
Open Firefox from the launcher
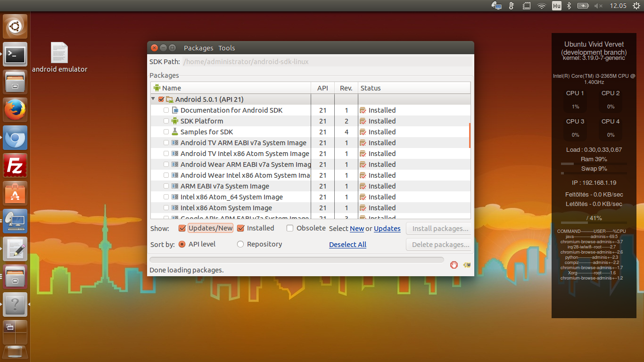[x=16, y=110]
